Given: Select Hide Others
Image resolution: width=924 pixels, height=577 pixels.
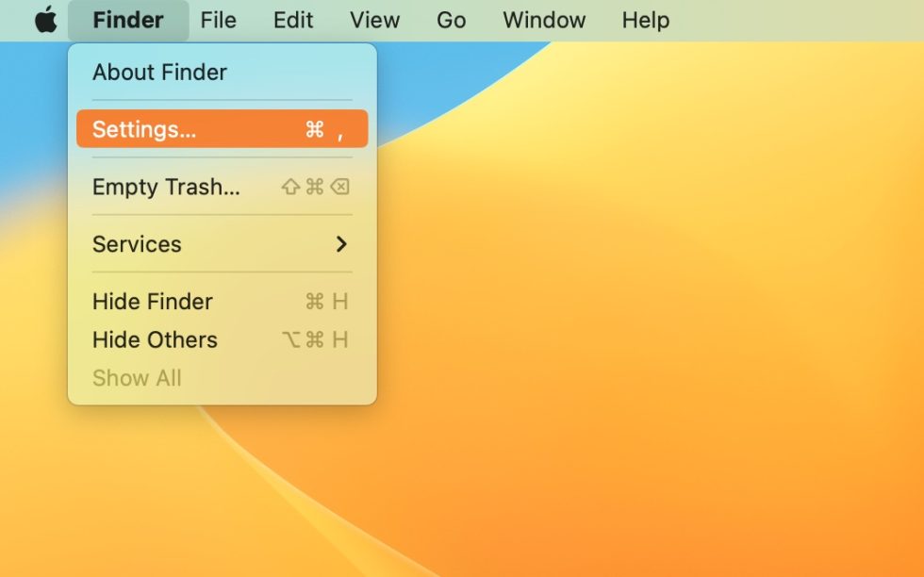Looking at the screenshot, I should click(x=154, y=339).
